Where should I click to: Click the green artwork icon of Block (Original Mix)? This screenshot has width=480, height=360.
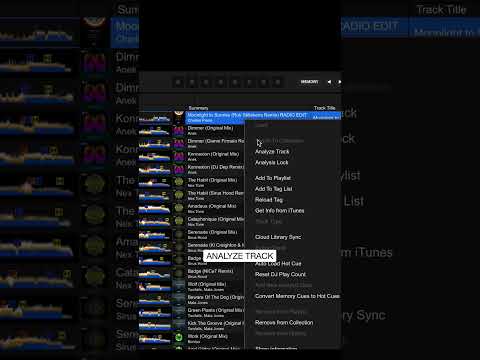click(179, 338)
